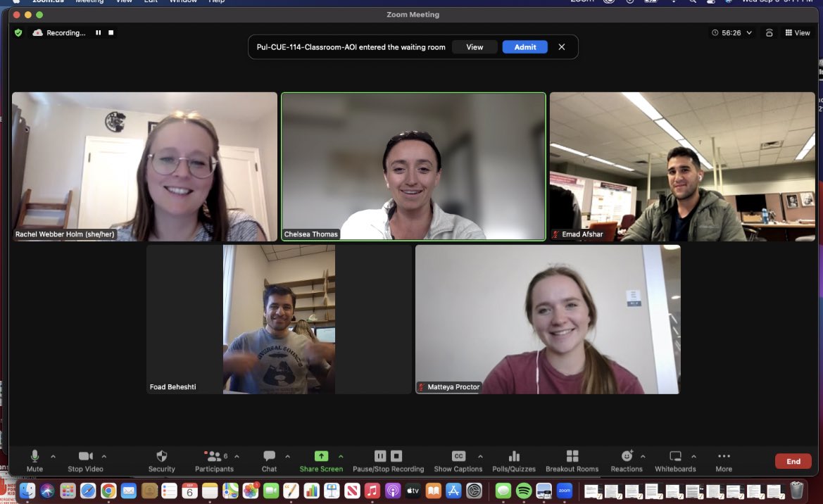This screenshot has width=823, height=504.
Task: Expand the Share Screen options arrow
Action: 341,456
